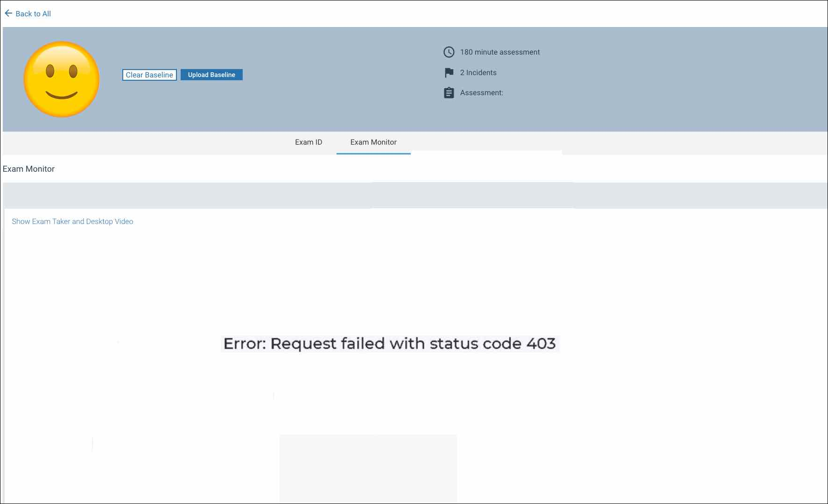The width and height of the screenshot is (828, 504).
Task: Click the gray bar under Exam Monitor heading
Action: [414, 196]
